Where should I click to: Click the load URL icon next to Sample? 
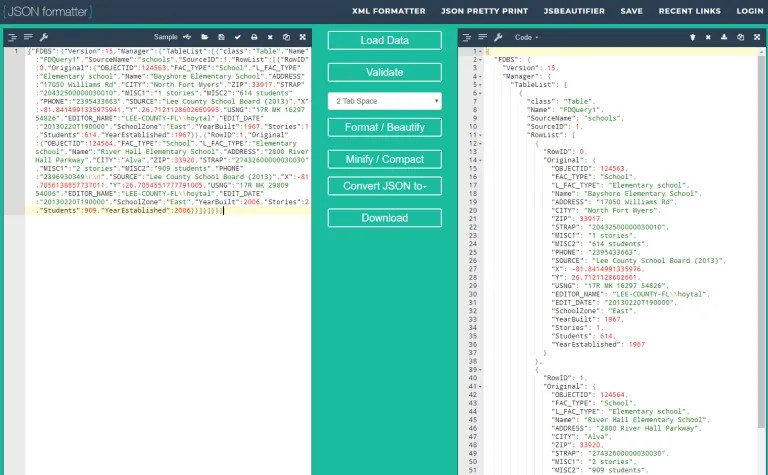187,37
